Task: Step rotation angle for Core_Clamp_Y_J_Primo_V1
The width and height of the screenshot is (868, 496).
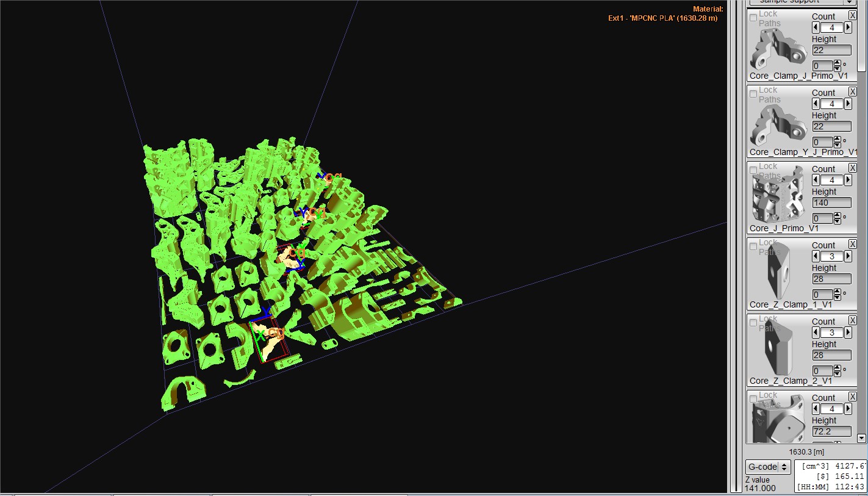Action: [x=837, y=142]
